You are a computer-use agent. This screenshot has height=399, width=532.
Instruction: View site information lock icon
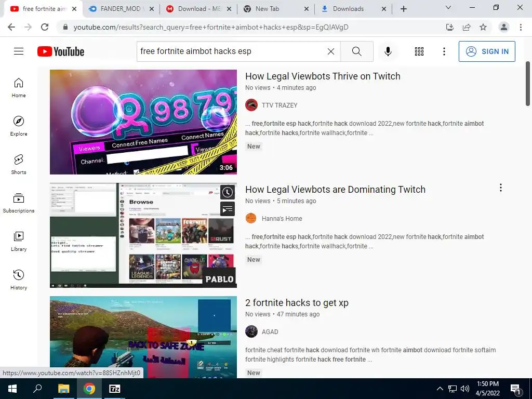point(65,27)
